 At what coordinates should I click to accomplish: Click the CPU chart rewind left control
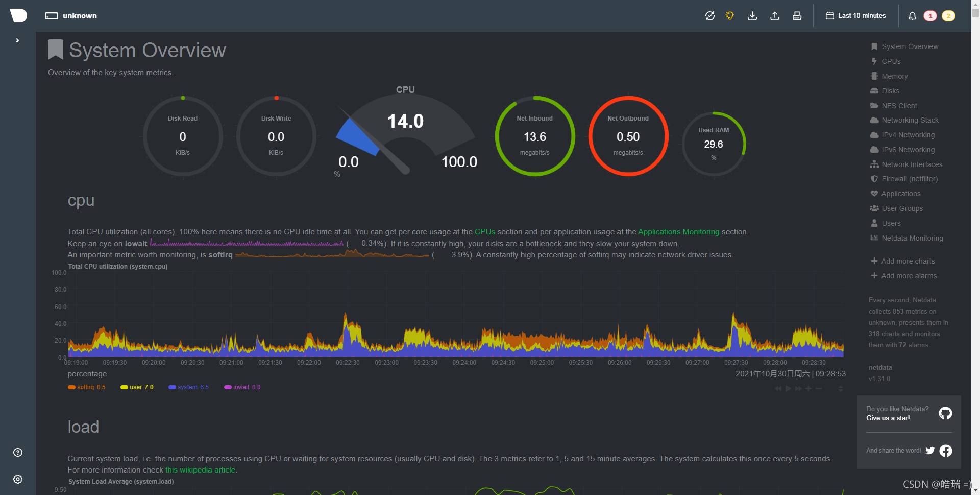tap(778, 389)
